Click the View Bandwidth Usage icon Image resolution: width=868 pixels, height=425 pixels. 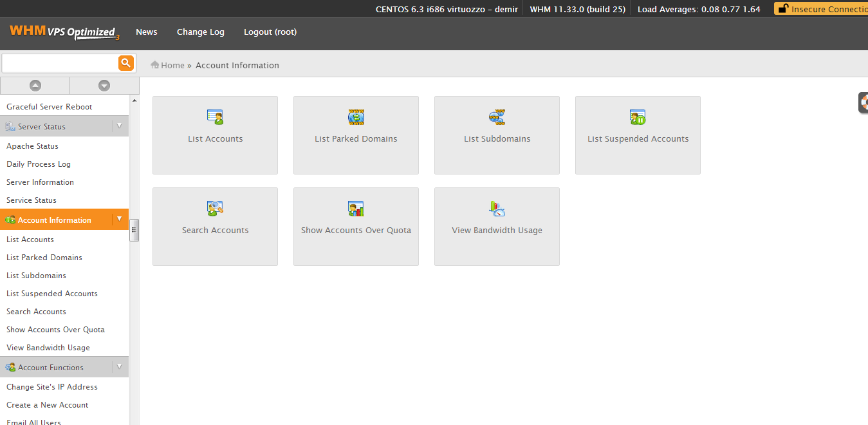click(x=497, y=209)
